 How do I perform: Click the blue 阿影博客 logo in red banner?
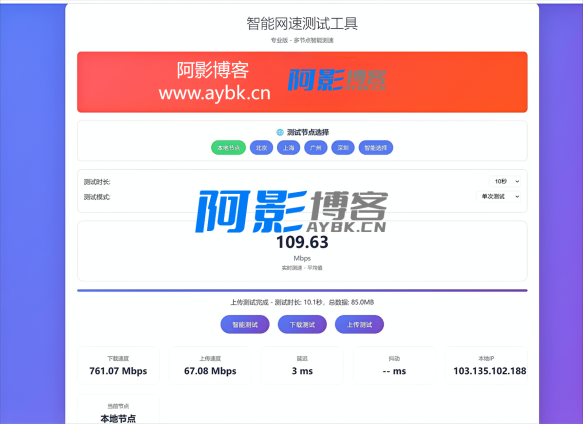[337, 80]
